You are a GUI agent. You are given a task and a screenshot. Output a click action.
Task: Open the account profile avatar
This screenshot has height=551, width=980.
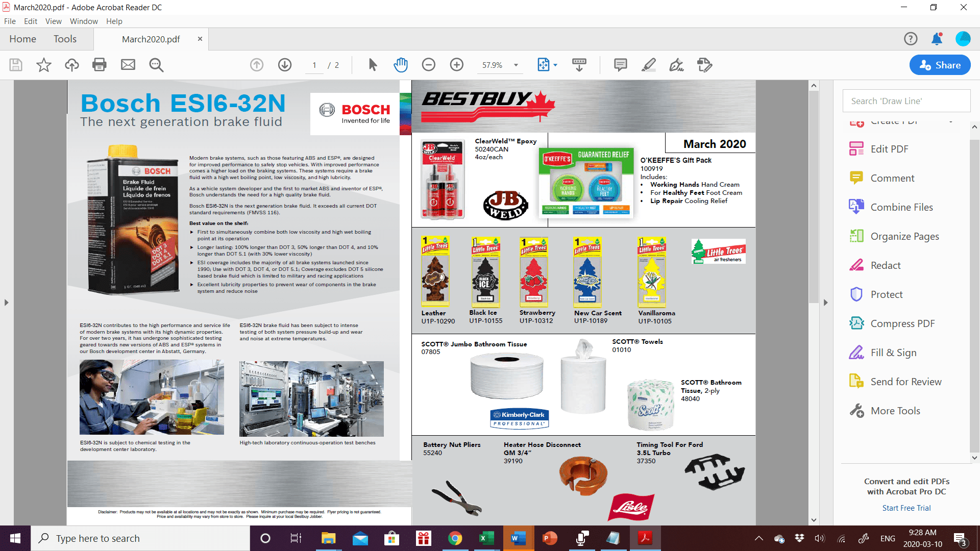(x=963, y=39)
